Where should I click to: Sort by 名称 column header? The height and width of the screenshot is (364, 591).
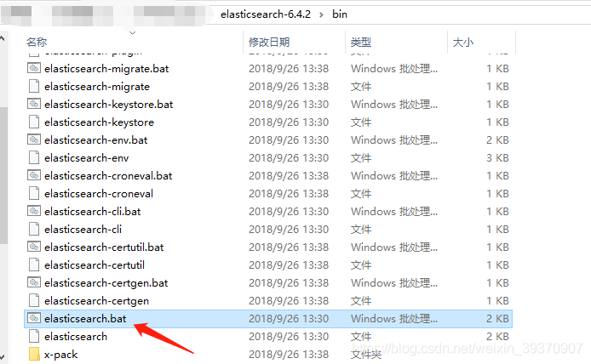tap(37, 43)
